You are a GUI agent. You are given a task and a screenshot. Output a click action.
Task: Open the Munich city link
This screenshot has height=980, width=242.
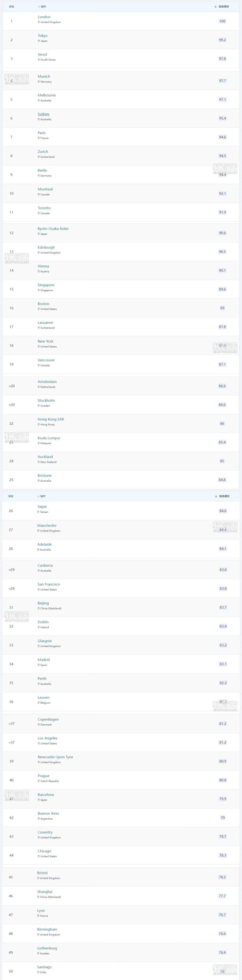point(44,77)
